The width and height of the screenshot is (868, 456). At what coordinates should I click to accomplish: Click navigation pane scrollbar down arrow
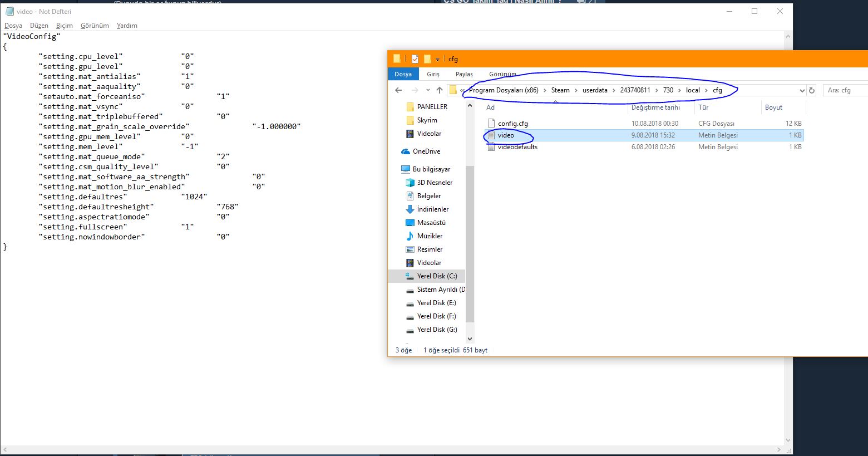coord(470,339)
